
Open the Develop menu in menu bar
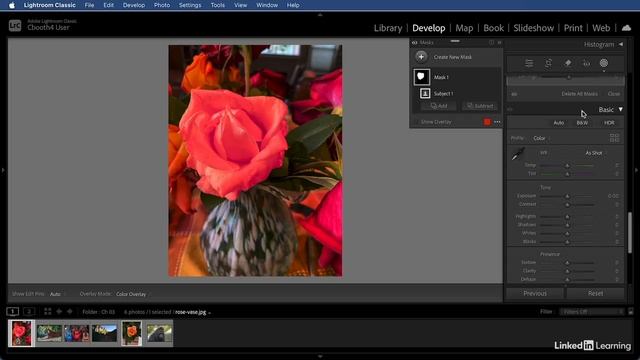[x=134, y=5]
